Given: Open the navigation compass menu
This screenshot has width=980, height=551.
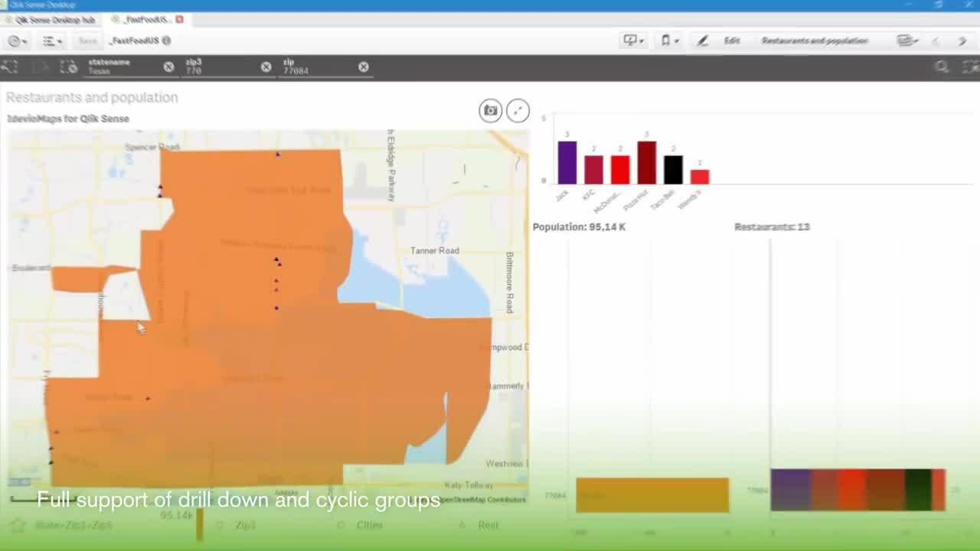Looking at the screenshot, I should click(x=16, y=41).
